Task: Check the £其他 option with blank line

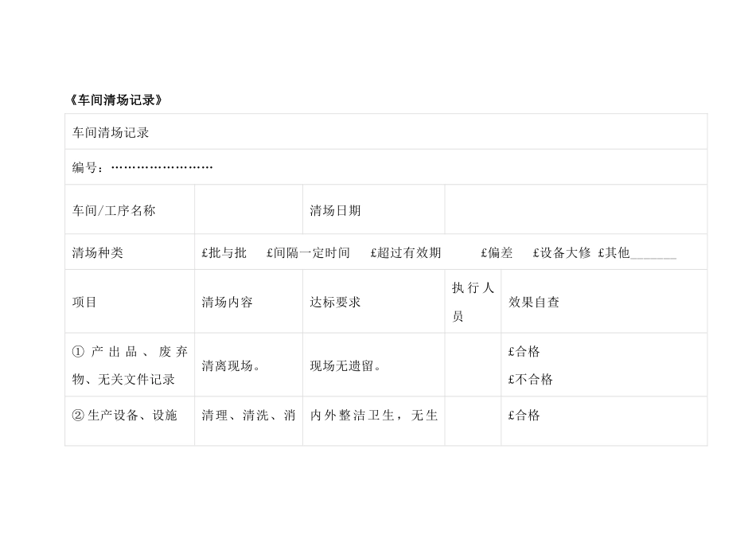Action: pyautogui.click(x=637, y=252)
